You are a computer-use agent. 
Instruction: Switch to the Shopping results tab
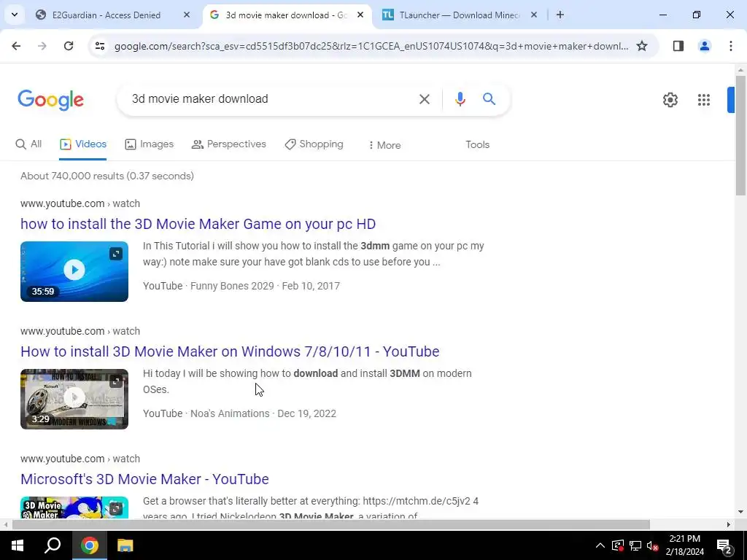pos(314,144)
